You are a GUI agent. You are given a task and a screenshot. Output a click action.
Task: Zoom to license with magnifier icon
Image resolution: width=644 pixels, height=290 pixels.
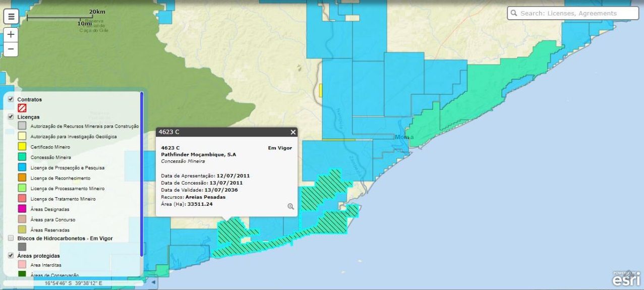pyautogui.click(x=290, y=206)
